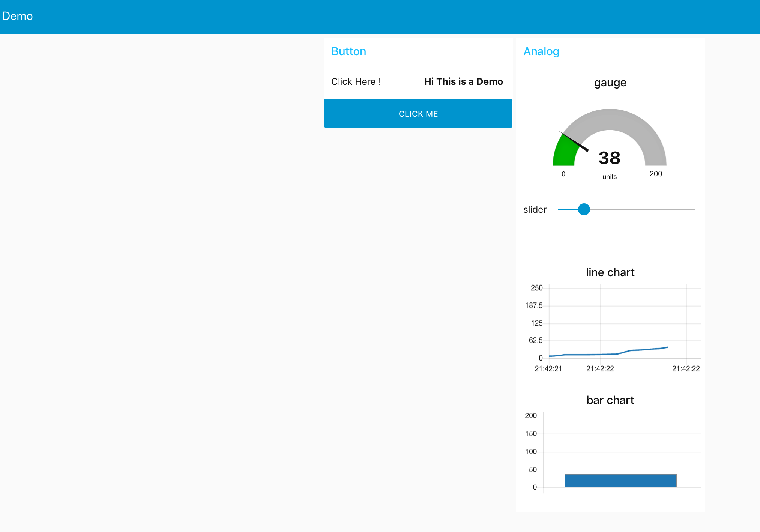The width and height of the screenshot is (760, 532).
Task: Click the 'gauge' title text
Action: coord(610,83)
